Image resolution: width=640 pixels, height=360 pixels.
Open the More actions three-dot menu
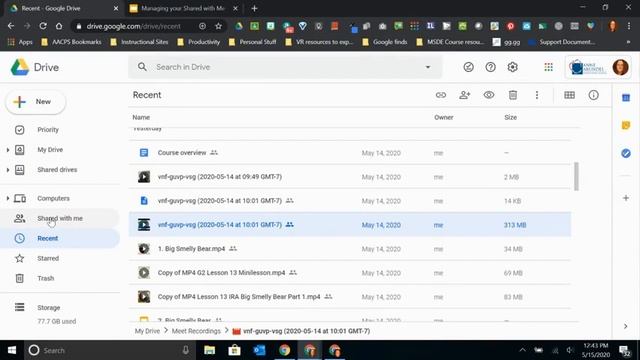point(537,95)
